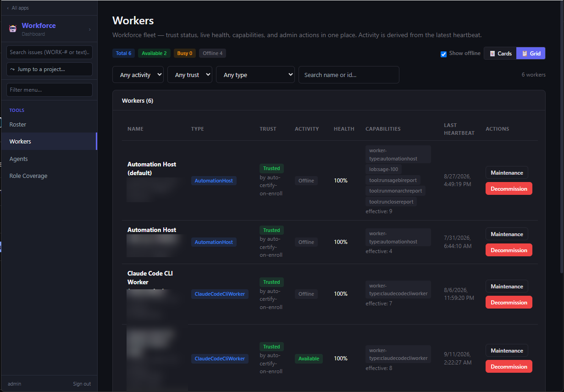Switch to Cards view
The height and width of the screenshot is (392, 564).
click(500, 54)
